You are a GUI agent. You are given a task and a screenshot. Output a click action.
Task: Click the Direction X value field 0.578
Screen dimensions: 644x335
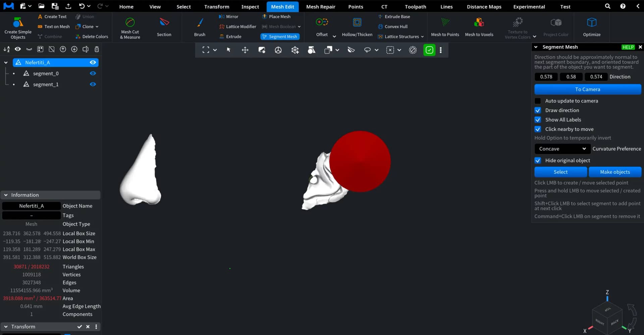[546, 77]
